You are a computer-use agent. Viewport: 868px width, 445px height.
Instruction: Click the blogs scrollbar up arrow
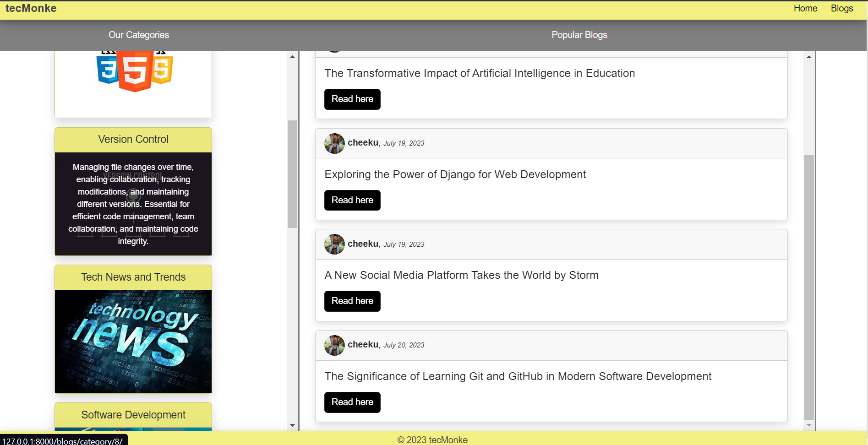(809, 57)
